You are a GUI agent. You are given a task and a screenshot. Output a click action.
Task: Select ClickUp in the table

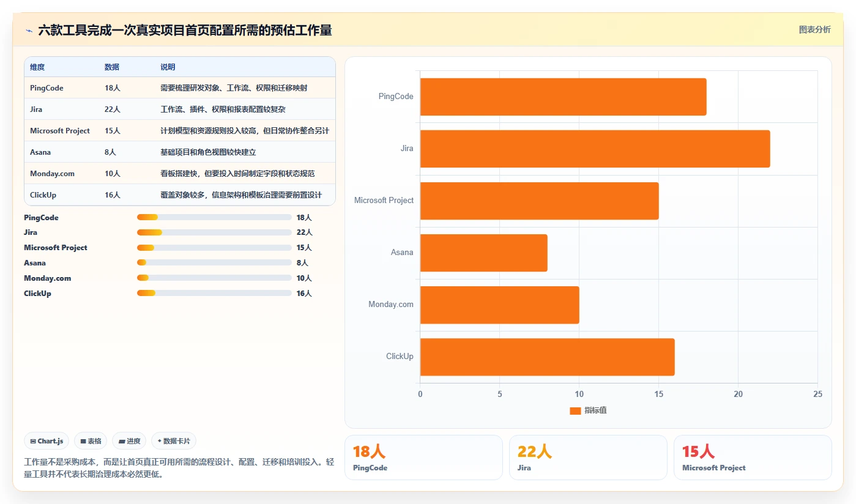pos(43,195)
